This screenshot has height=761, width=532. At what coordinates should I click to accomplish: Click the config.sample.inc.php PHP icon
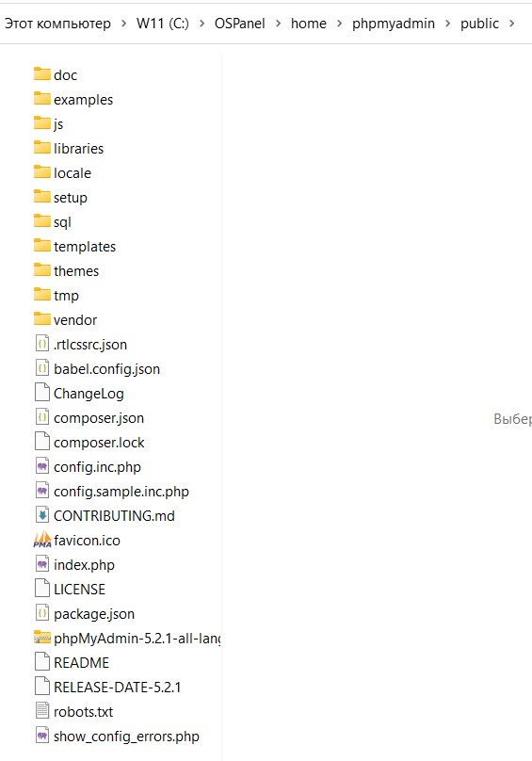coord(42,491)
